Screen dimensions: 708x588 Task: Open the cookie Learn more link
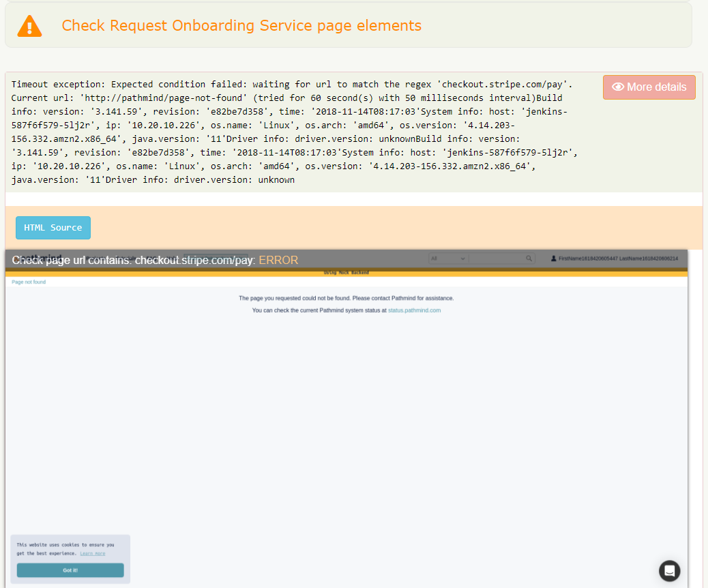93,553
